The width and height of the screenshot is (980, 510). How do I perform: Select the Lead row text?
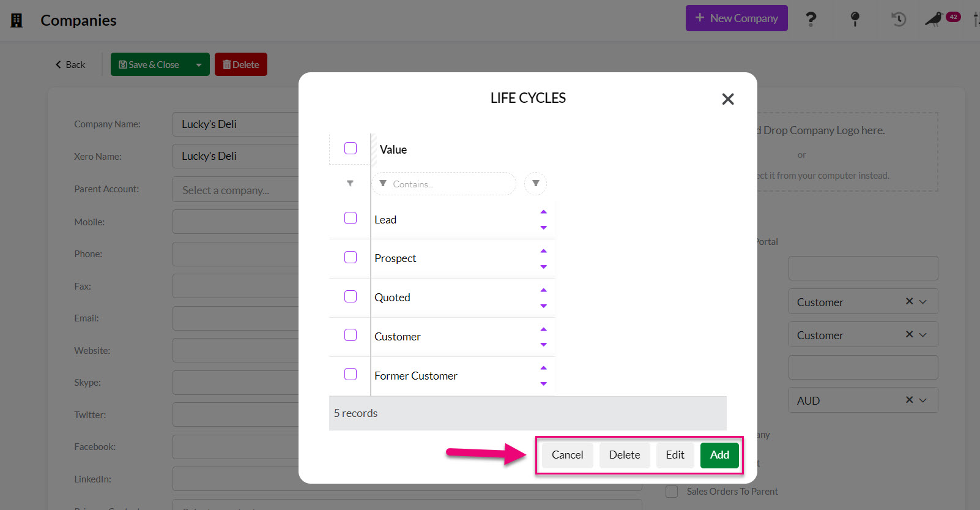point(385,220)
